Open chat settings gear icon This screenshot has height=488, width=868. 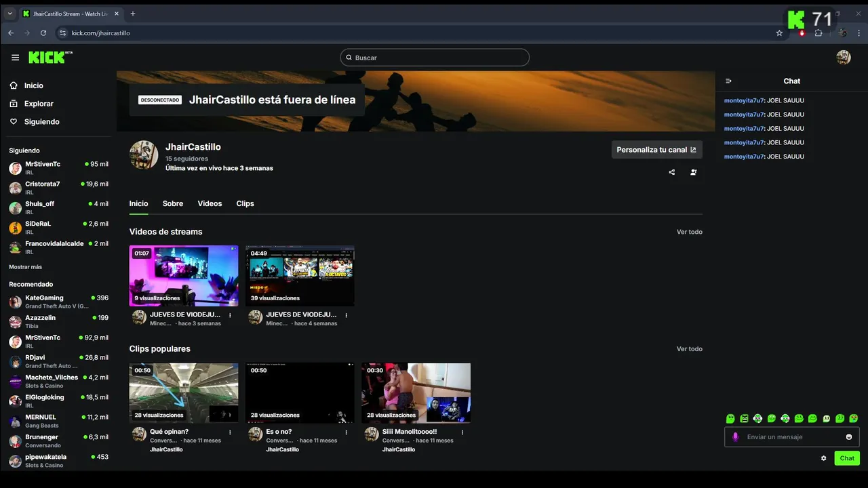(824, 458)
